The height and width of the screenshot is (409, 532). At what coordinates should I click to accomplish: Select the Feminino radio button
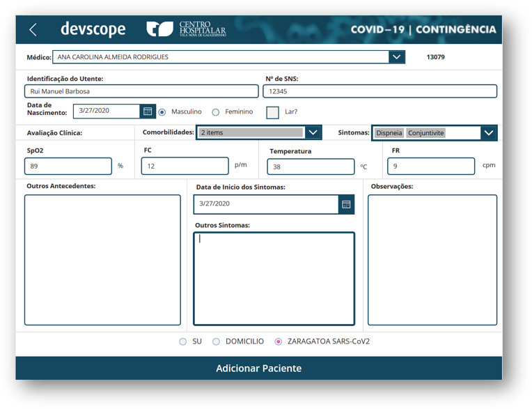click(x=215, y=112)
